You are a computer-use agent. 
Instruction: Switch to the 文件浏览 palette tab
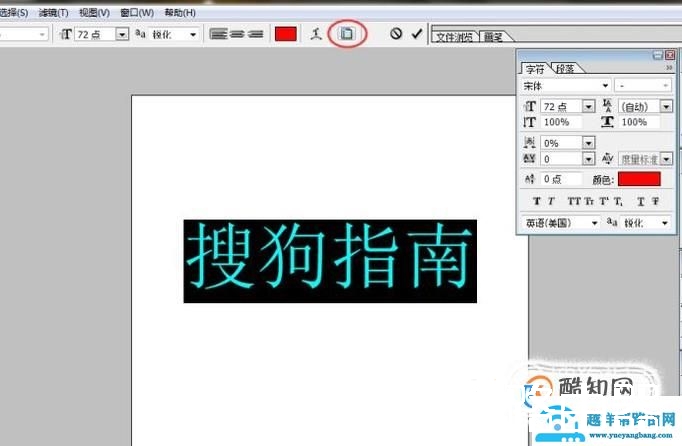(x=455, y=37)
